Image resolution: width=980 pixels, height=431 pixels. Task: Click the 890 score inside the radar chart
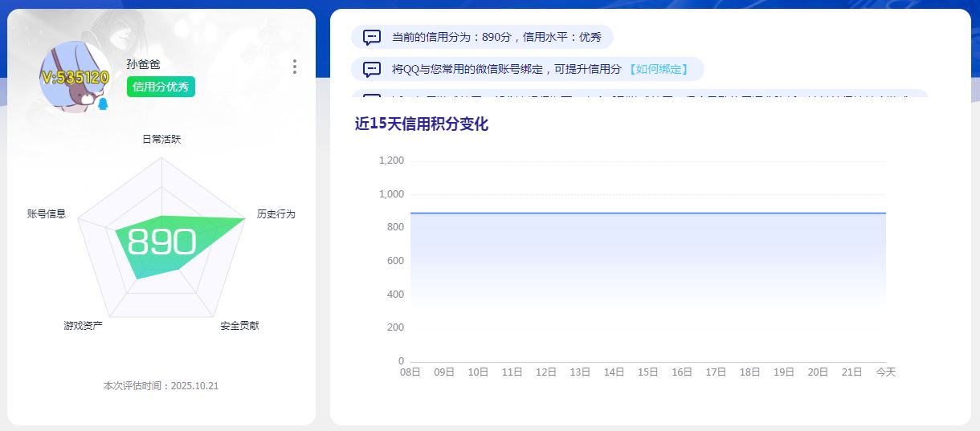tap(161, 242)
